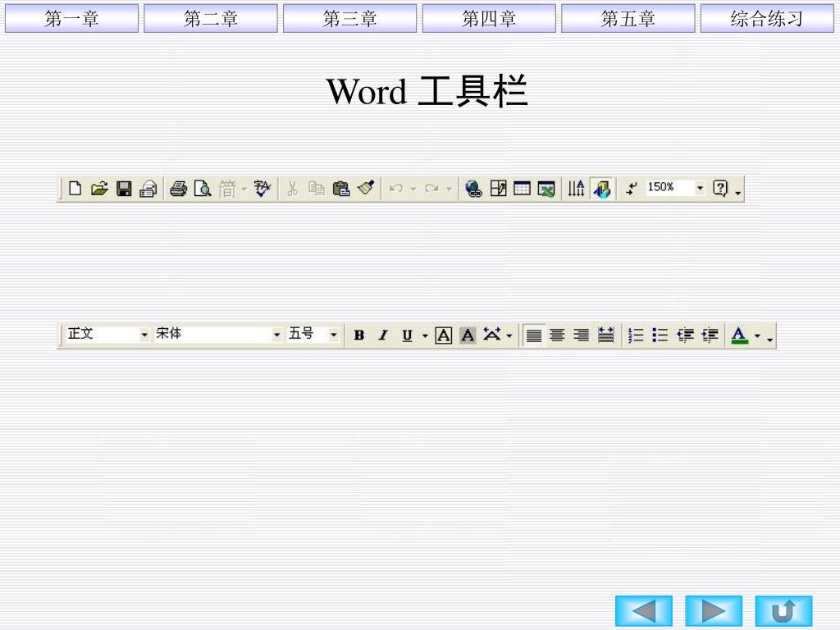Toggle Justify alignment
The width and height of the screenshot is (840, 630).
(533, 336)
